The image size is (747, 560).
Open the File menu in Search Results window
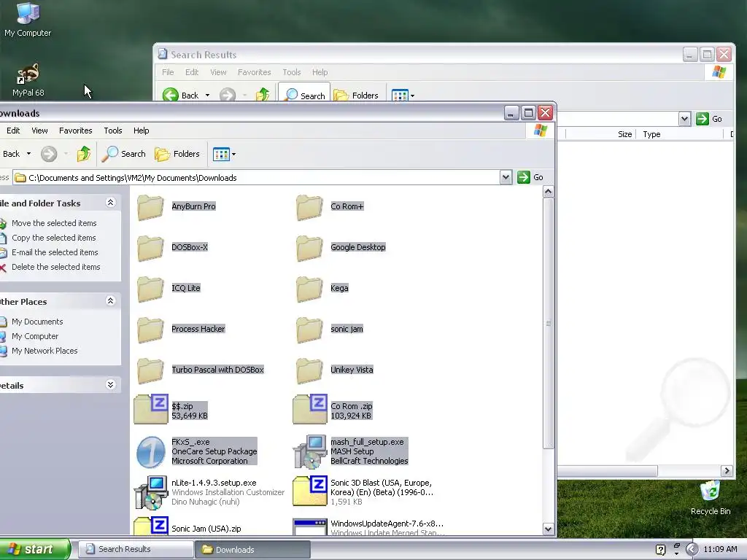(x=168, y=72)
